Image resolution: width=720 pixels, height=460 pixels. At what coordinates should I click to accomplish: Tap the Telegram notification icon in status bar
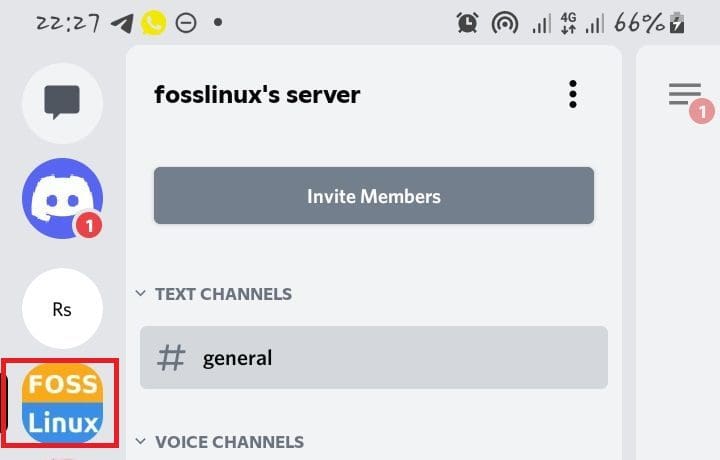pos(123,23)
